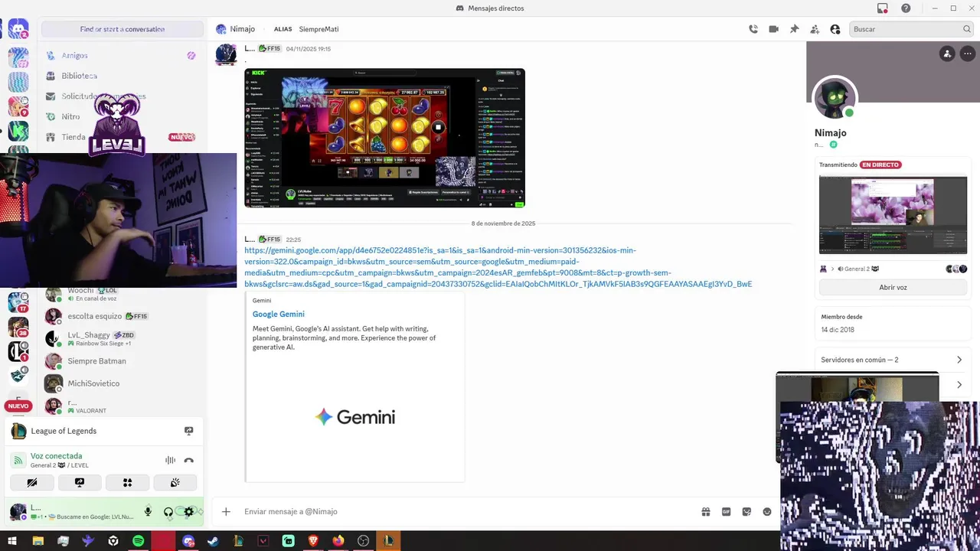Open pinned messages icon

coord(794,29)
